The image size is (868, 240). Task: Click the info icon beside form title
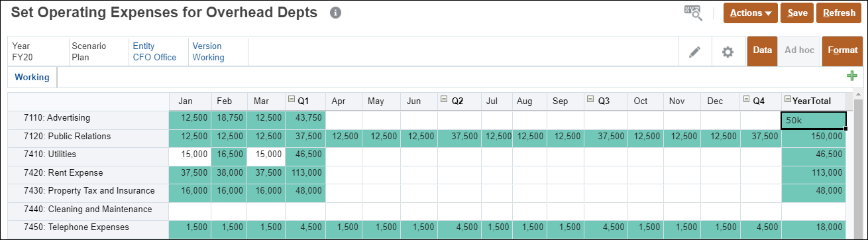pyautogui.click(x=335, y=13)
